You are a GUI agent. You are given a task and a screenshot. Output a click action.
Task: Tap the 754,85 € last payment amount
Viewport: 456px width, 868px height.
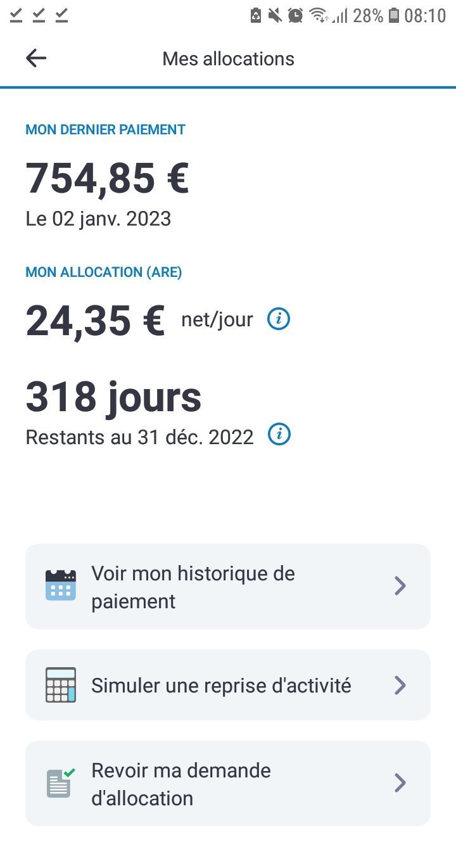tap(108, 179)
